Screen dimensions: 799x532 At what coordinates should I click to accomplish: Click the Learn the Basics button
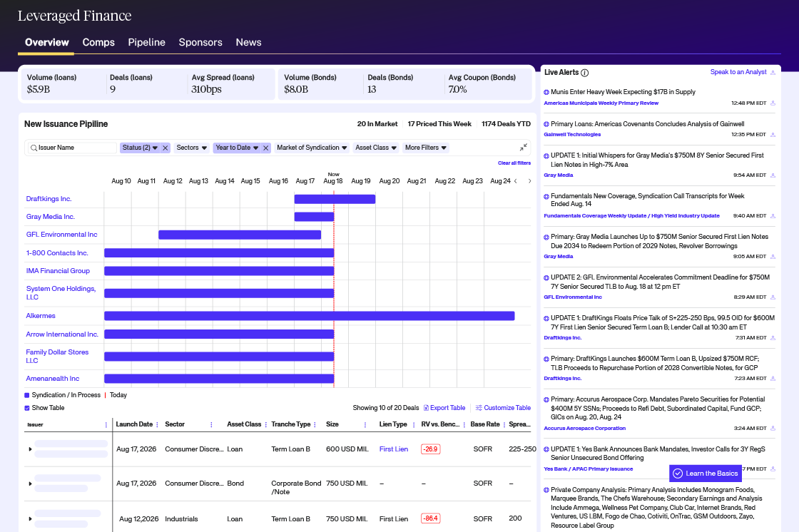click(x=706, y=474)
